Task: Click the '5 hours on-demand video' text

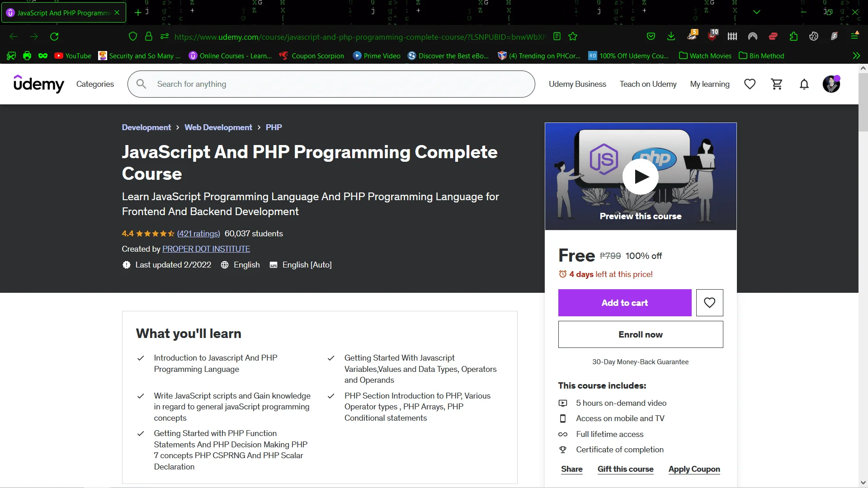Action: pyautogui.click(x=621, y=403)
